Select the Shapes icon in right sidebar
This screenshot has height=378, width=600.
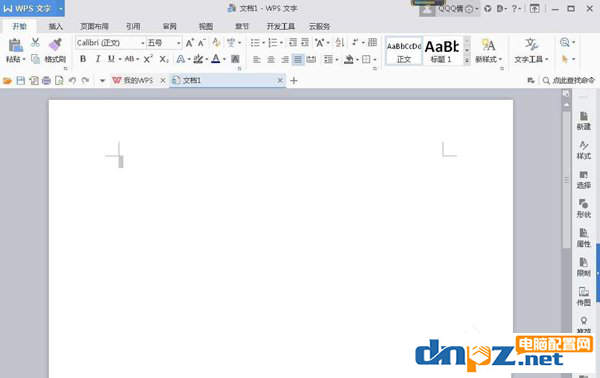pyautogui.click(x=584, y=209)
